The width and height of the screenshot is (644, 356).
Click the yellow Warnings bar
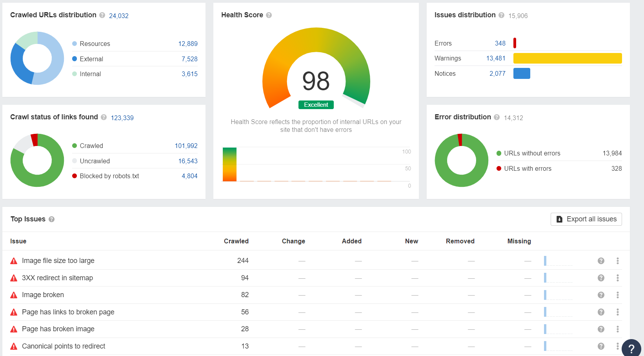point(568,58)
